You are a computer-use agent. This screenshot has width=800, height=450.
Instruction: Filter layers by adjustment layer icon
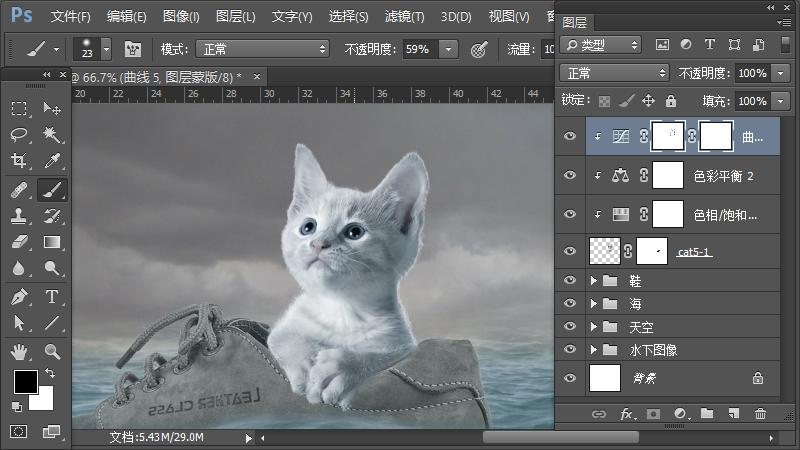686,44
